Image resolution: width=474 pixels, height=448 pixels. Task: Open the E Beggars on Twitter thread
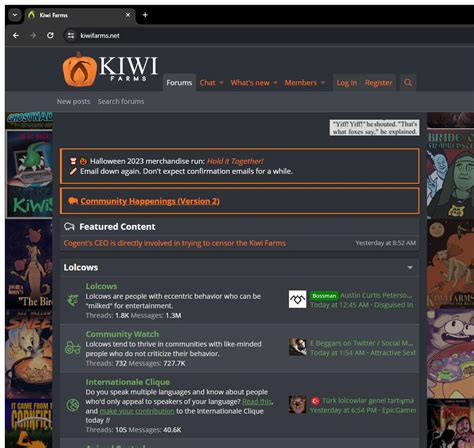[361, 343]
